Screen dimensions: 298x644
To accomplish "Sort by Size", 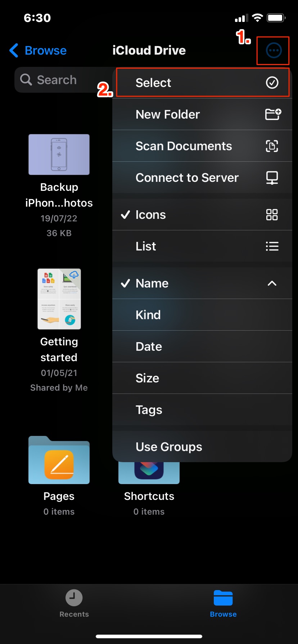I will click(x=202, y=378).
